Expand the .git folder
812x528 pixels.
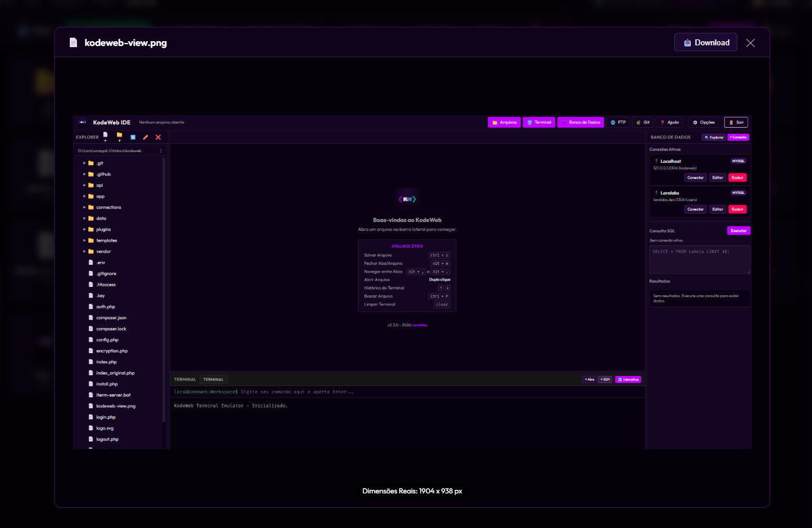click(84, 163)
